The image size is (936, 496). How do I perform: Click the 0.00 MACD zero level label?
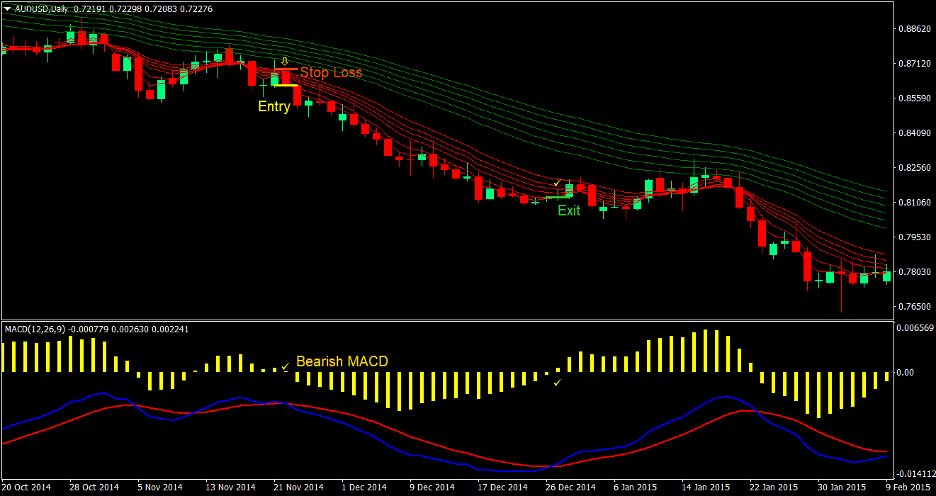(x=906, y=372)
